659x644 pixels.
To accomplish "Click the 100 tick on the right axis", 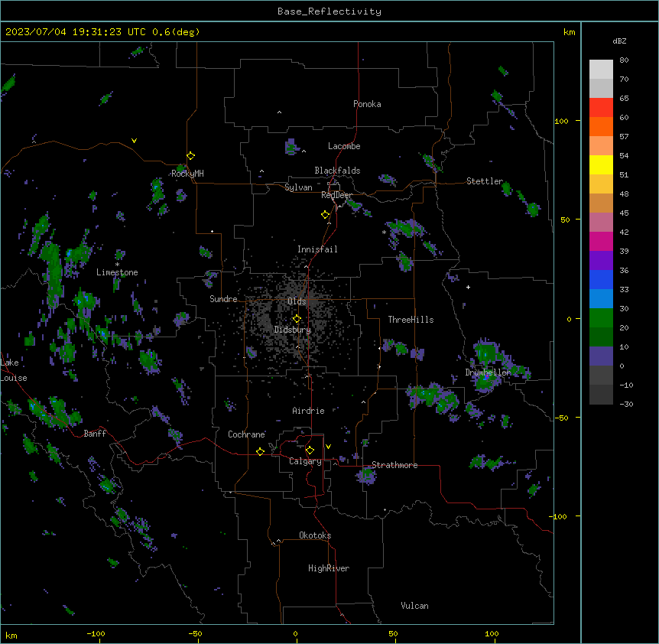I will (x=561, y=121).
